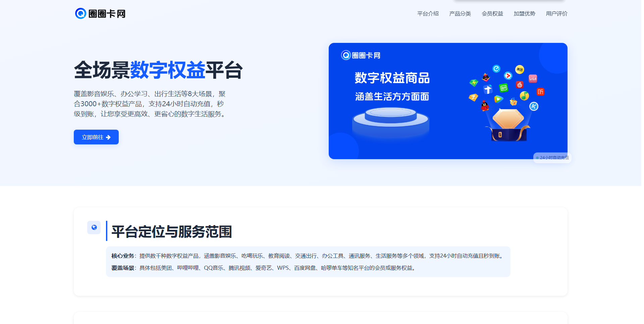Click the Bilibili icon in the banner illustration
644x324 pixels.
pos(533,79)
